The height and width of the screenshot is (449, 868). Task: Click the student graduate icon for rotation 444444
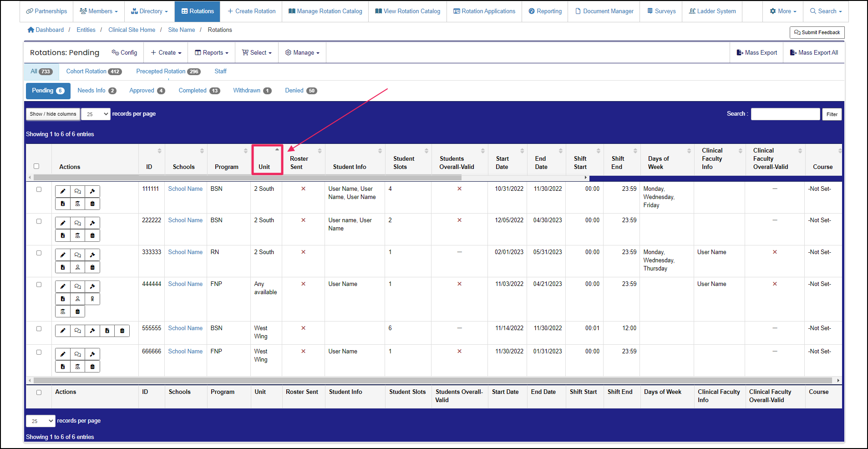(x=62, y=311)
